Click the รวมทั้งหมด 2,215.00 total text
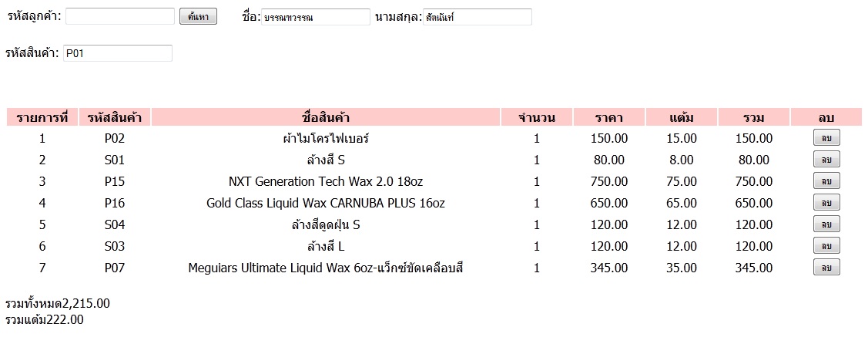The image size is (868, 344). tap(58, 303)
